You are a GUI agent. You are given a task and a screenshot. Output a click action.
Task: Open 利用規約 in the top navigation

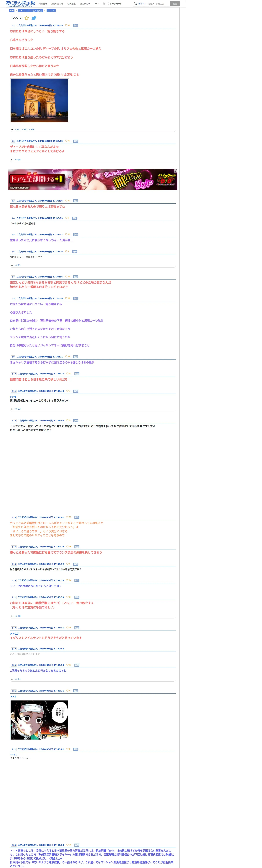tap(43, 4)
